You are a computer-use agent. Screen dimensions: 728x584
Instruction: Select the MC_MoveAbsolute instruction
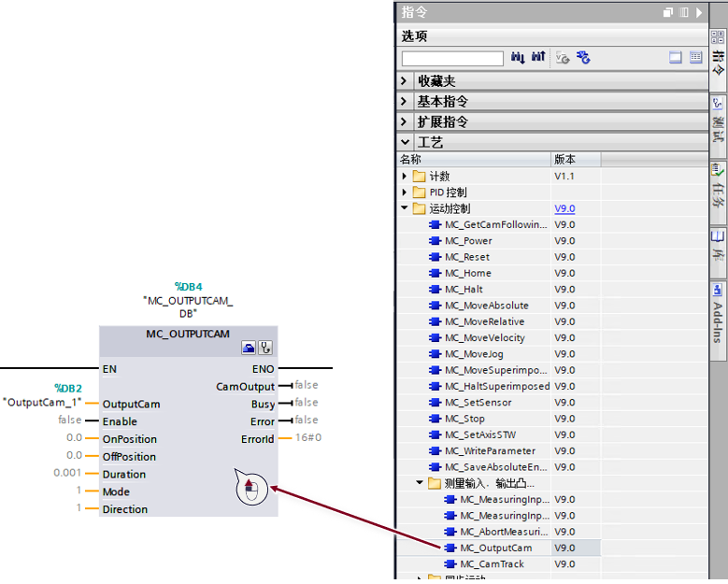click(487, 306)
